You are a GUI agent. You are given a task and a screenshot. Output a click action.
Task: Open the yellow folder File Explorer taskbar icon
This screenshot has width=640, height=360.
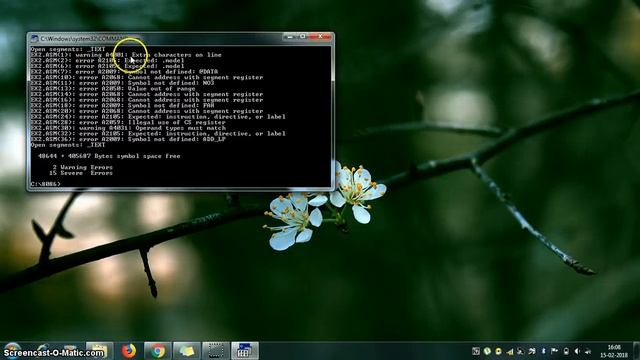click(x=99, y=351)
